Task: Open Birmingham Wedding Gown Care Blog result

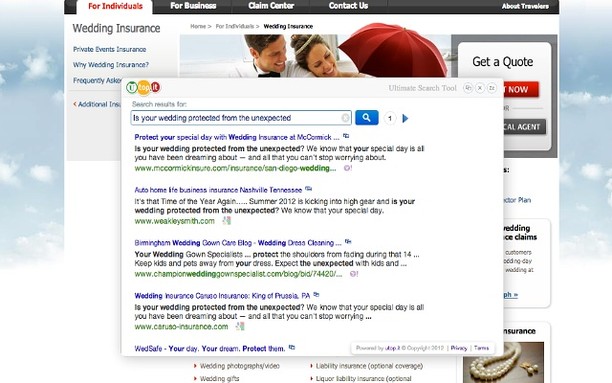Action: (x=238, y=243)
